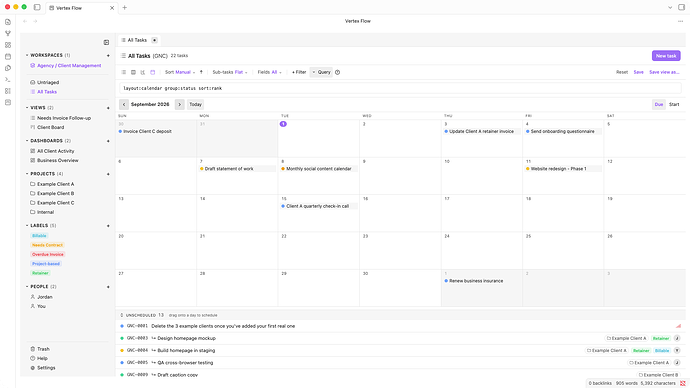Click the red sync status icon

pyautogui.click(x=683, y=383)
